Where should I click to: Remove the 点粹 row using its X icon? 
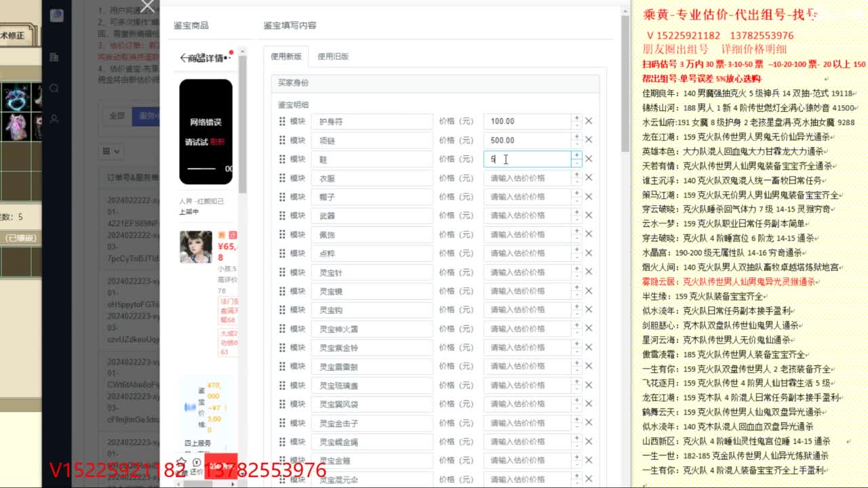pyautogui.click(x=589, y=253)
